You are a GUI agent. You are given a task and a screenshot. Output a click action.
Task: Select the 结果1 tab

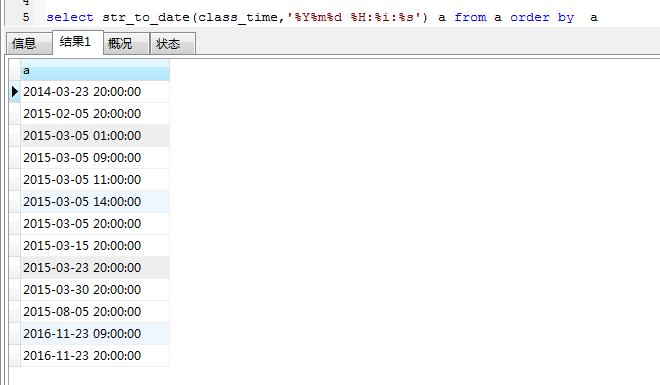tap(78, 42)
